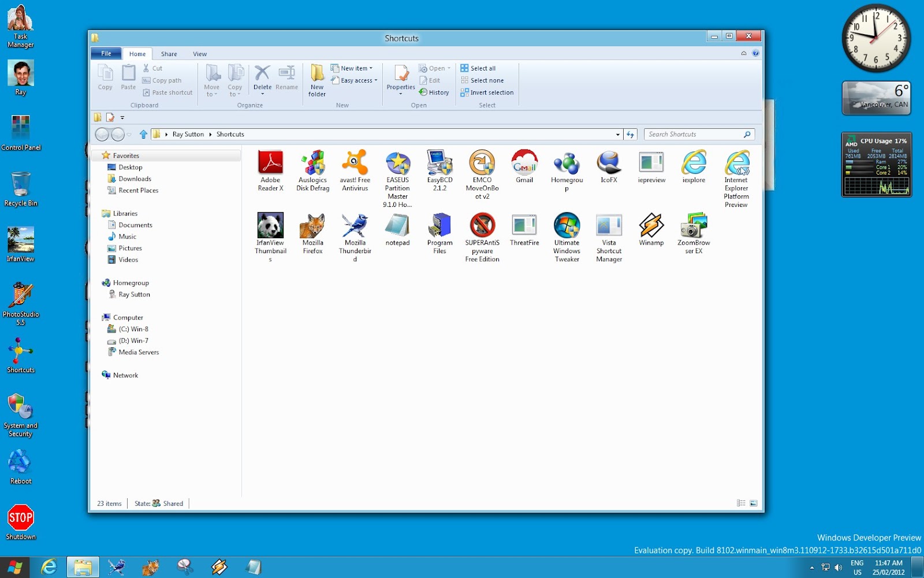Launch avast! Free Antivirus shortcut
This screenshot has height=578, width=924.
355,165
